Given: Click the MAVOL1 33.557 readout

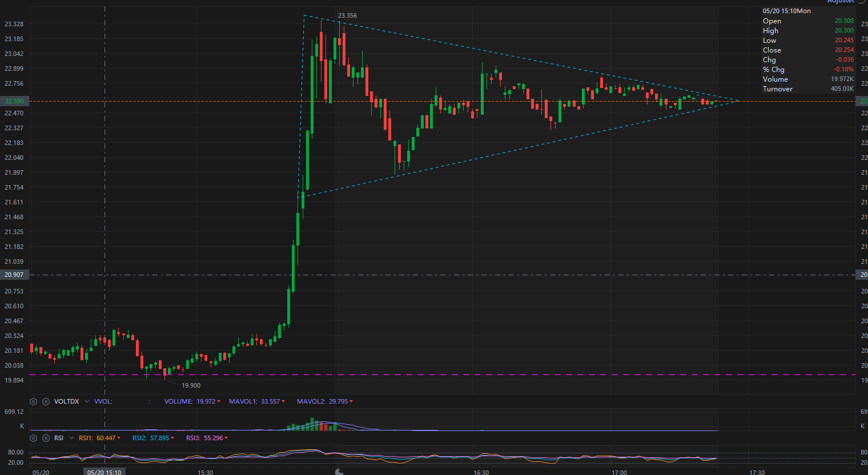Looking at the screenshot, I should 254,401.
